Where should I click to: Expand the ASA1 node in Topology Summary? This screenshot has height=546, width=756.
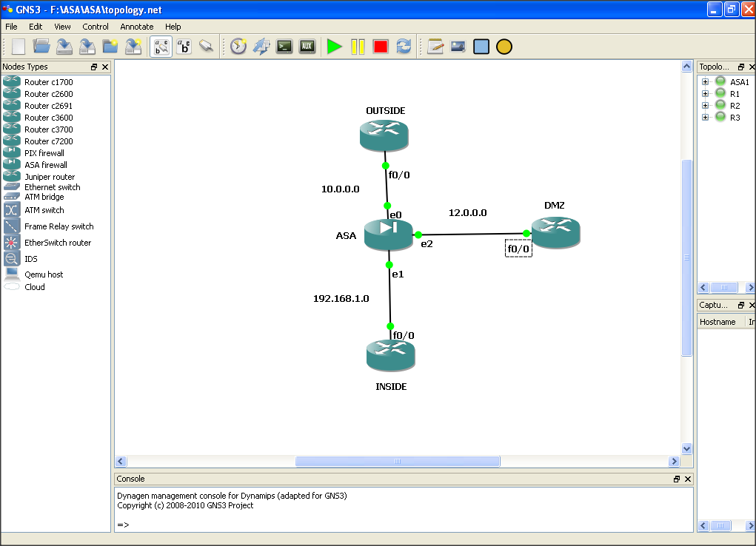704,82
